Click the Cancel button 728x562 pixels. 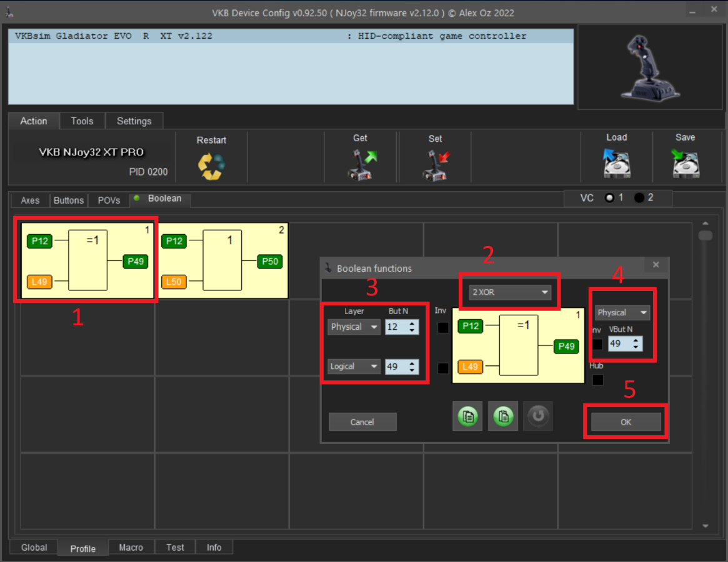[362, 422]
